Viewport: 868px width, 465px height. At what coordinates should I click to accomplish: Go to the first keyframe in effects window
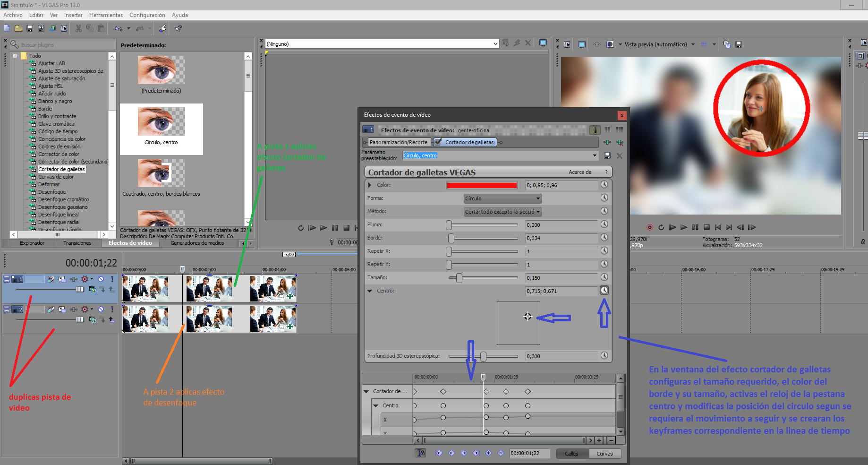click(439, 453)
